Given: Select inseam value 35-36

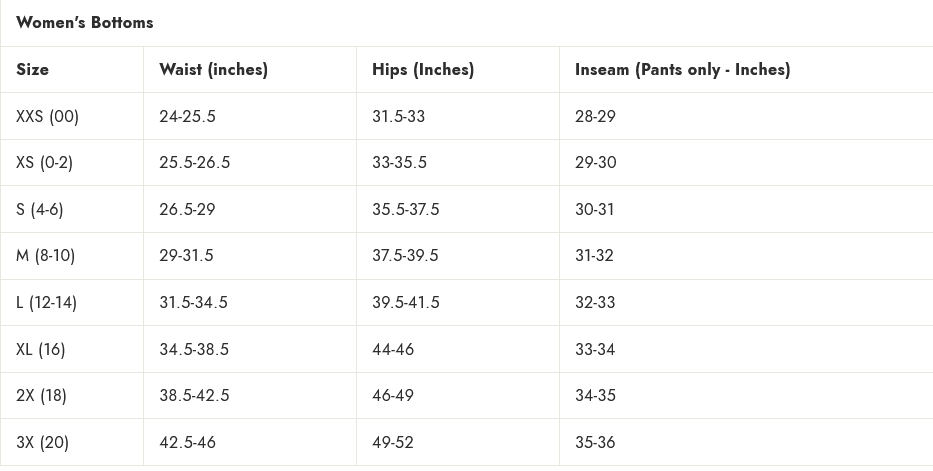Looking at the screenshot, I should coord(596,442).
